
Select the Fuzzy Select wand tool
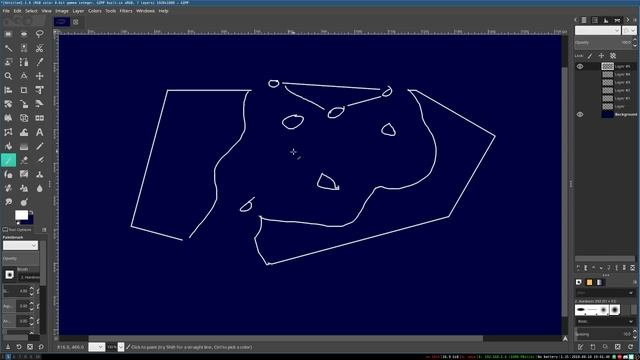(x=8, y=49)
